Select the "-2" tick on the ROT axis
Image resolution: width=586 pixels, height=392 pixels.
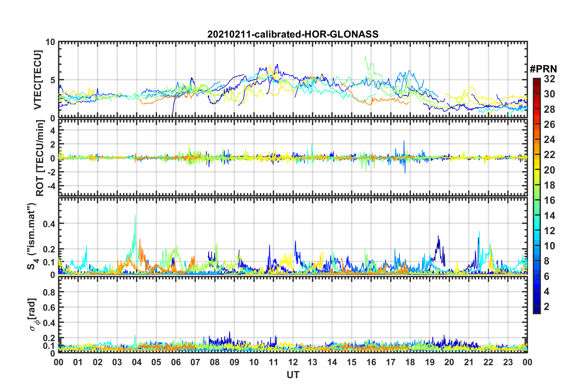coord(51,172)
